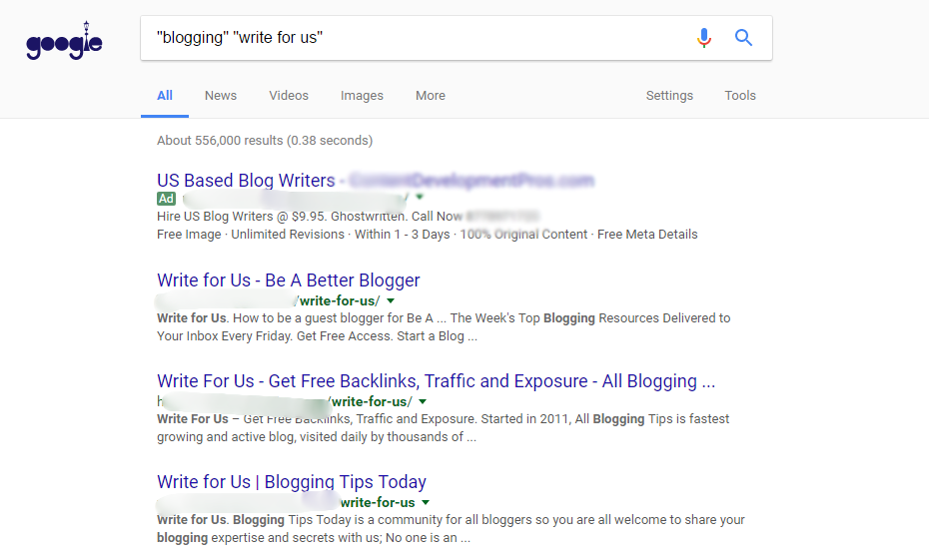Expand dropdown arrow under Be A Better Blogger result
Screen dimensions: 929x560
[391, 300]
